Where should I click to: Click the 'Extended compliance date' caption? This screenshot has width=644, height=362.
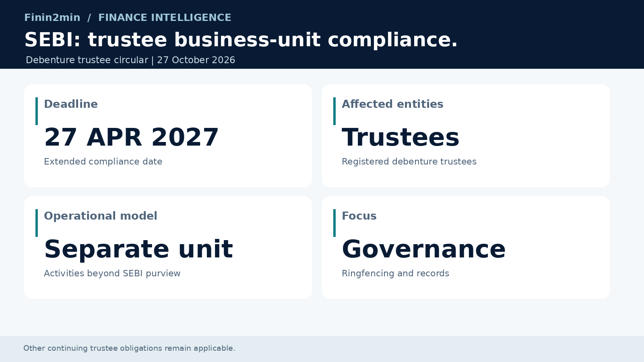pos(103,162)
